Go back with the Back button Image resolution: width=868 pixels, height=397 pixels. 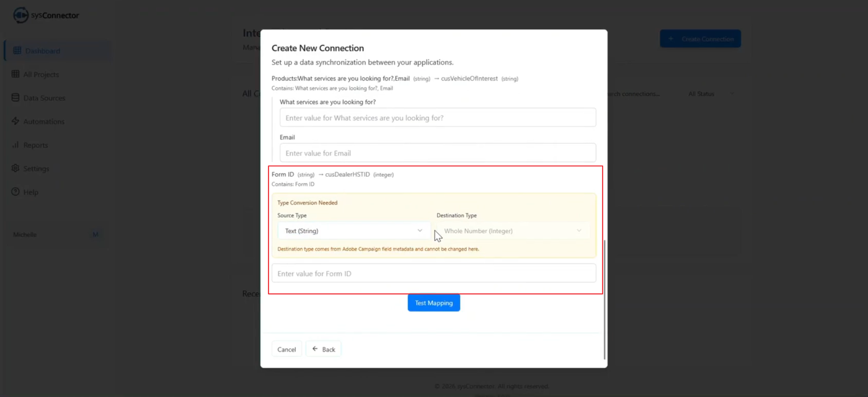pyautogui.click(x=324, y=349)
